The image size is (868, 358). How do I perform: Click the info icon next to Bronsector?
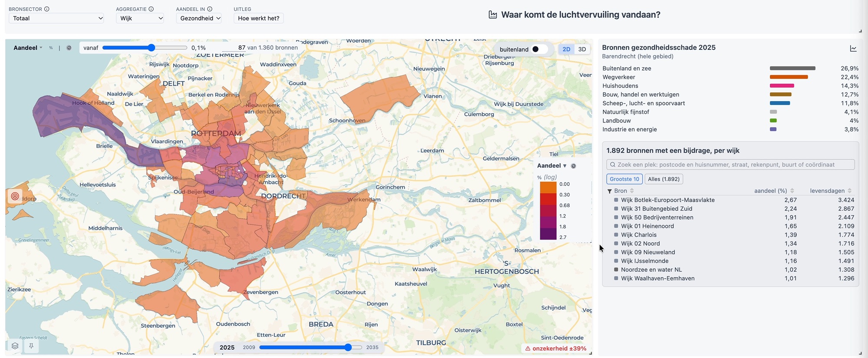tap(47, 9)
